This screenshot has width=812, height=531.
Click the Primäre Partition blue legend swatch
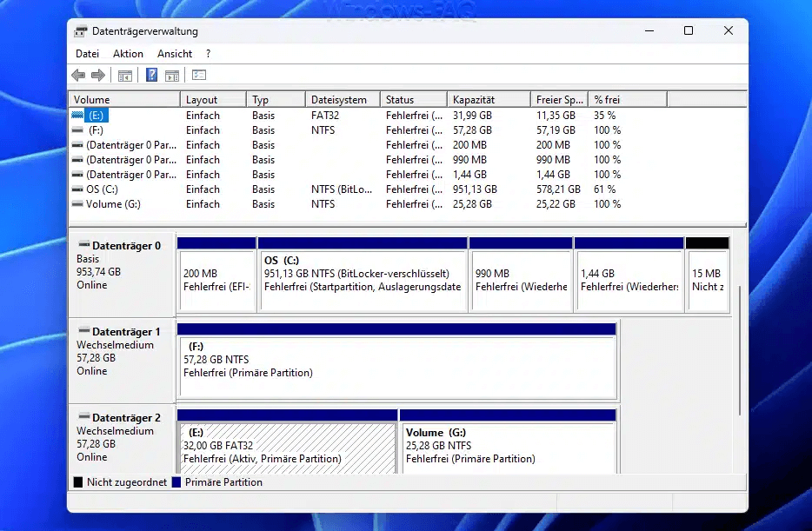[177, 482]
